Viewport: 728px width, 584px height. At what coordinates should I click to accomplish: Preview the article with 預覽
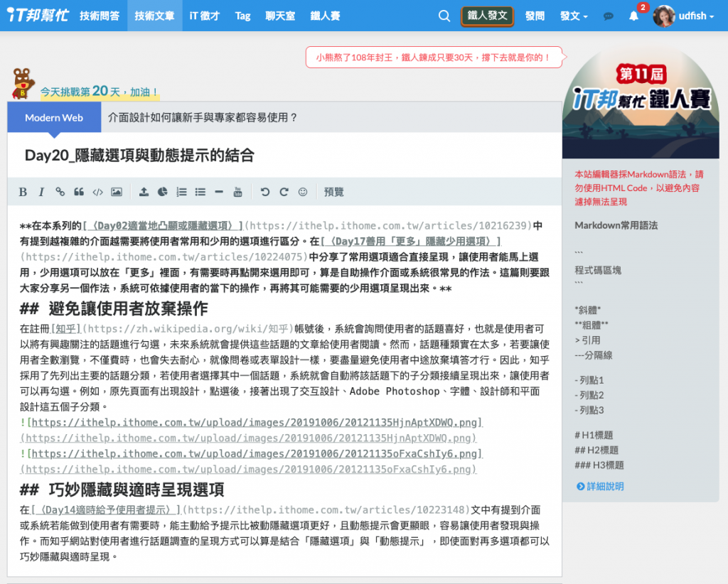pyautogui.click(x=334, y=192)
